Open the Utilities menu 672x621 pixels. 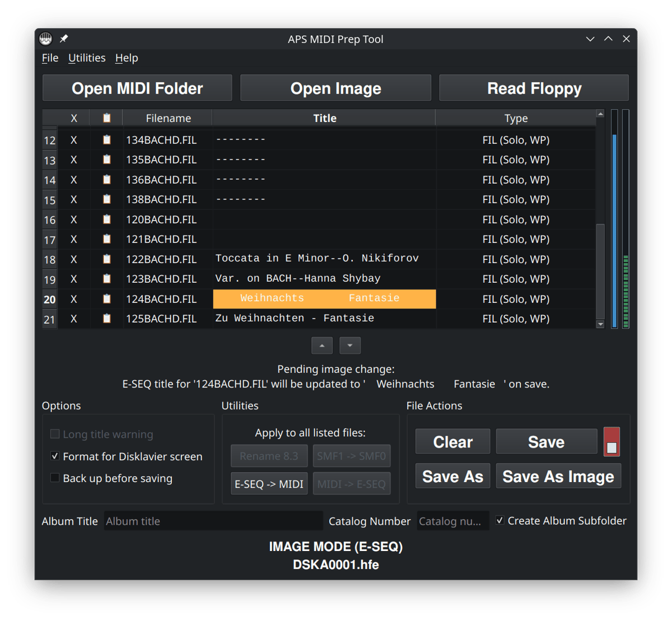pos(87,58)
